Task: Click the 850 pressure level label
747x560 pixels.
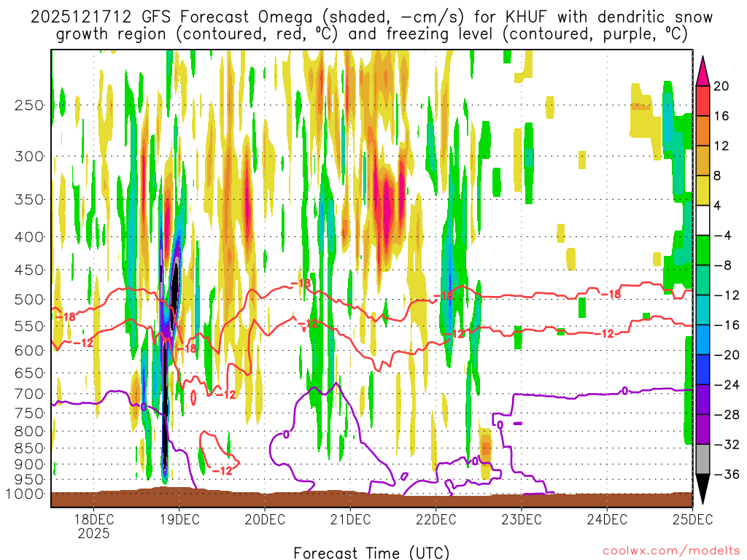Action: pos(29,448)
